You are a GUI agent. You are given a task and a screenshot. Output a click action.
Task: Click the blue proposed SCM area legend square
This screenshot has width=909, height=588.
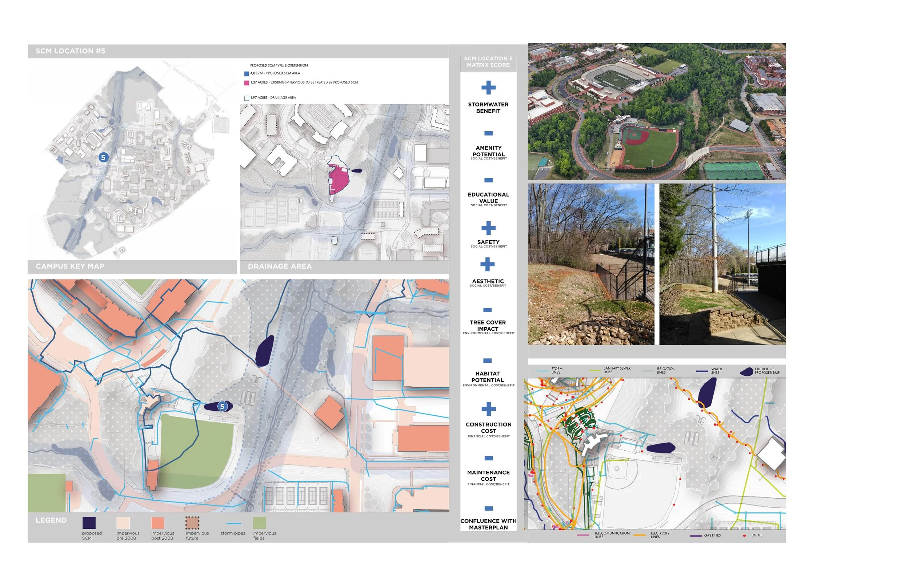pyautogui.click(x=247, y=74)
